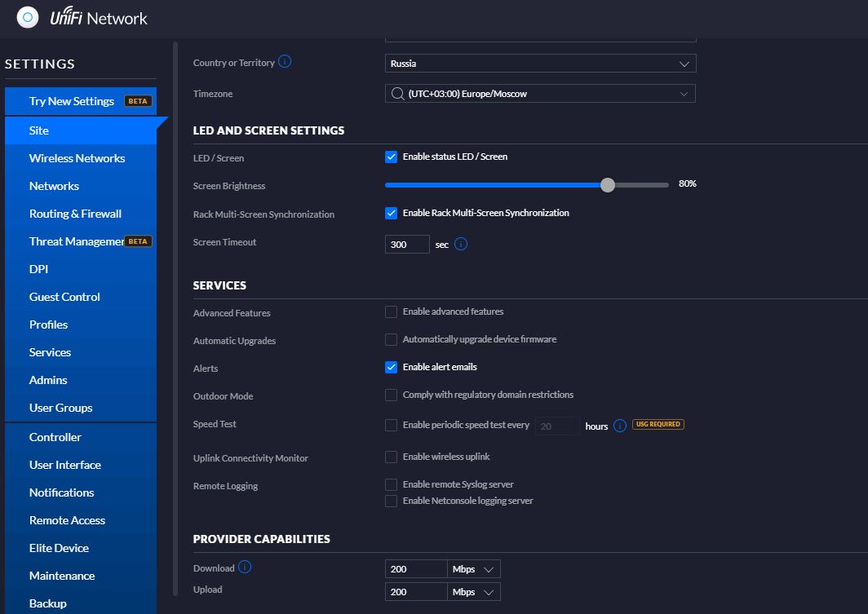The image size is (868, 614).
Task: Go to Guest Control settings
Action: point(81,297)
